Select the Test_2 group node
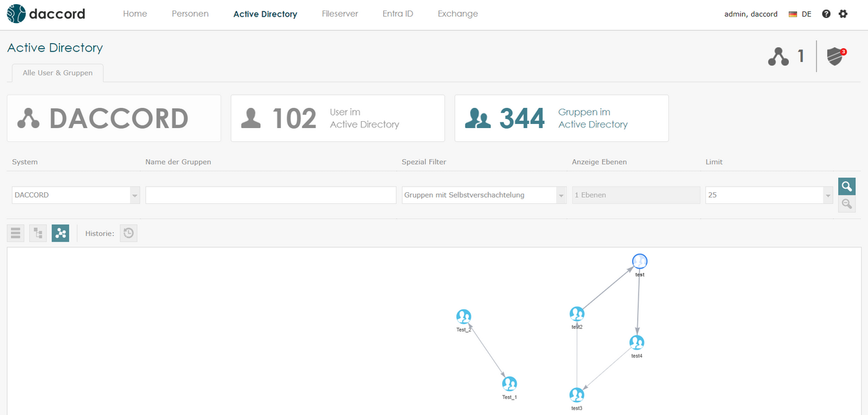 pos(464,317)
